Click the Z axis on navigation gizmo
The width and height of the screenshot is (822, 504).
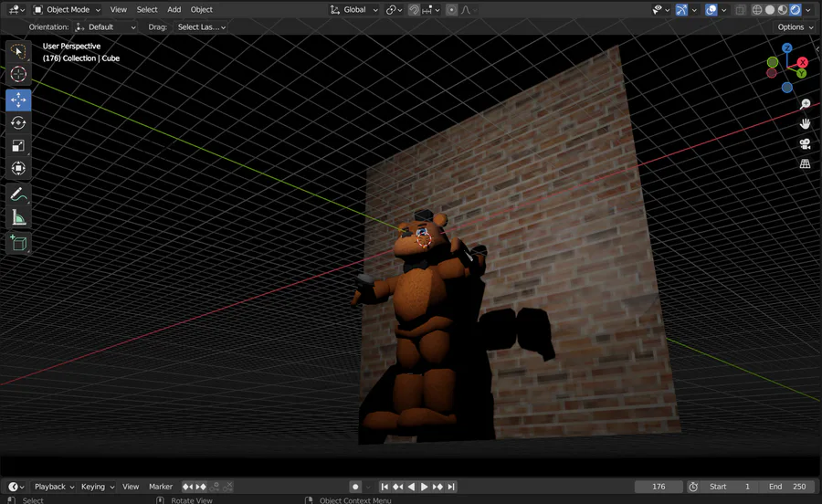point(787,48)
